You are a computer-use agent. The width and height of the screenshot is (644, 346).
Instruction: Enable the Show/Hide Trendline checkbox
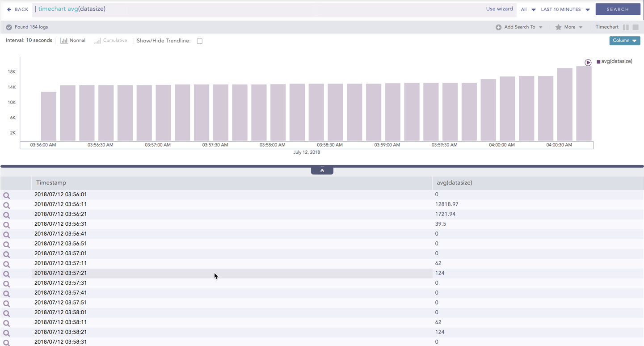pos(200,41)
